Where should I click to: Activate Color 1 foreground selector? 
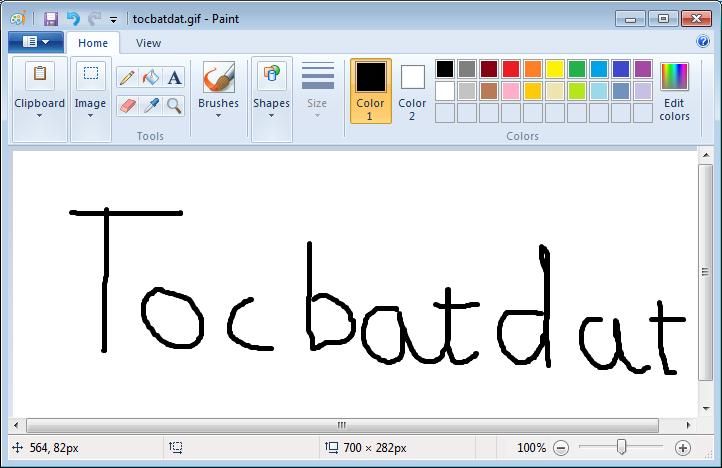[x=370, y=90]
